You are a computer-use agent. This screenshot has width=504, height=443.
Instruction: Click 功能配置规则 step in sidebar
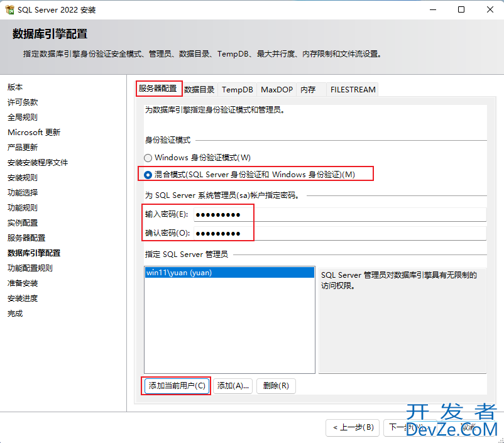[x=30, y=268]
